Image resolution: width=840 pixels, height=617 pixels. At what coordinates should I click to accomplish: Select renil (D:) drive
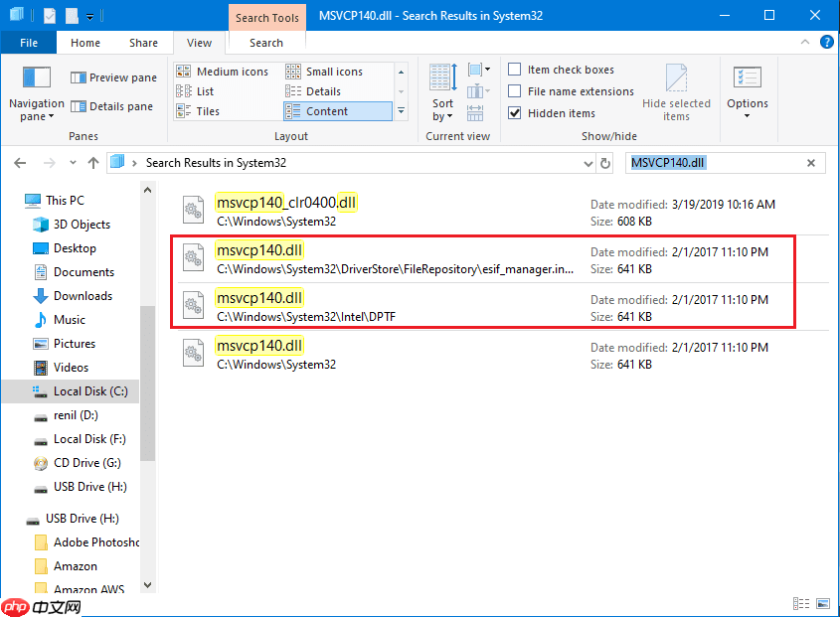[x=66, y=415]
